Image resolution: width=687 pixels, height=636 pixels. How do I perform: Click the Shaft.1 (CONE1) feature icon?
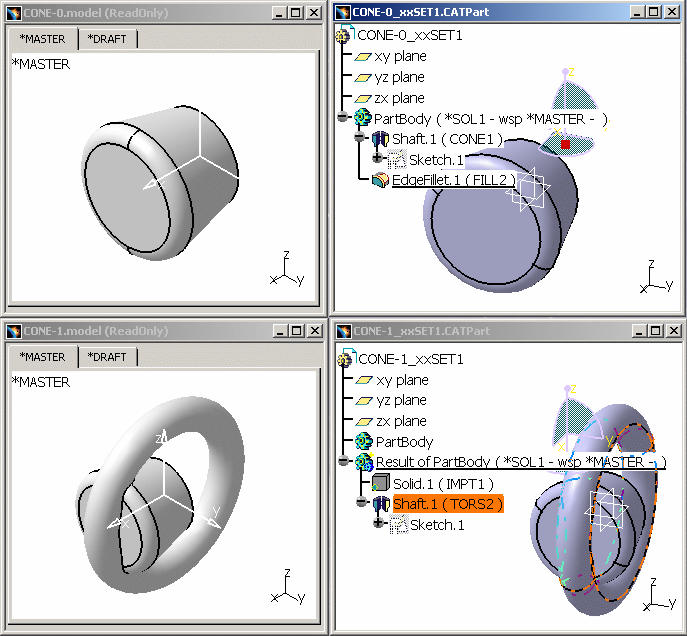tap(380, 139)
